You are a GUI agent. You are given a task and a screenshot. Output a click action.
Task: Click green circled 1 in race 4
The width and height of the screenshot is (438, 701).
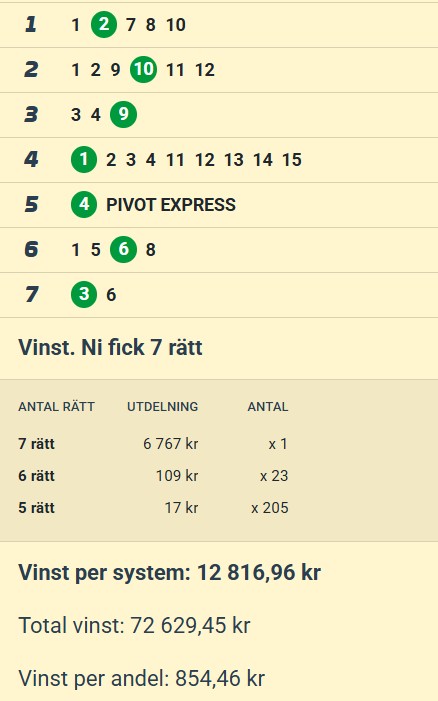pos(84,160)
